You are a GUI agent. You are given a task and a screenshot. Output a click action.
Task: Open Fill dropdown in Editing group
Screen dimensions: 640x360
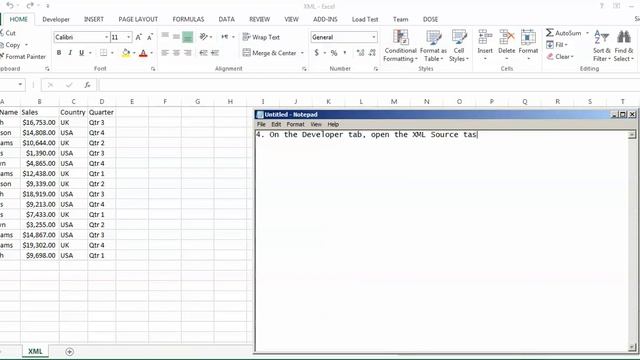pyautogui.click(x=557, y=44)
